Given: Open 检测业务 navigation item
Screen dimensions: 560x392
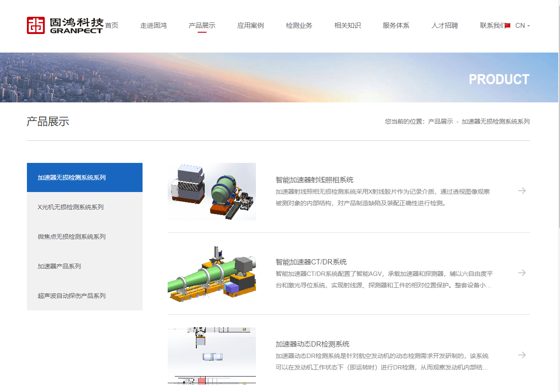Looking at the screenshot, I should (299, 26).
